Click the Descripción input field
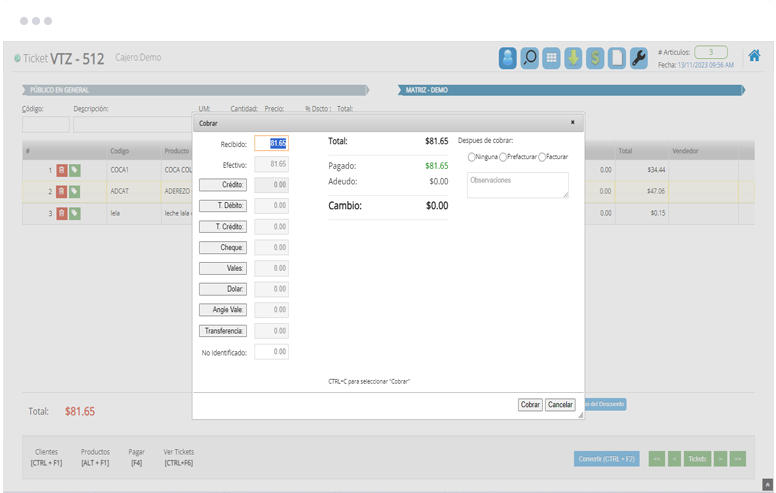This screenshot has height=493, width=776. 133,125
